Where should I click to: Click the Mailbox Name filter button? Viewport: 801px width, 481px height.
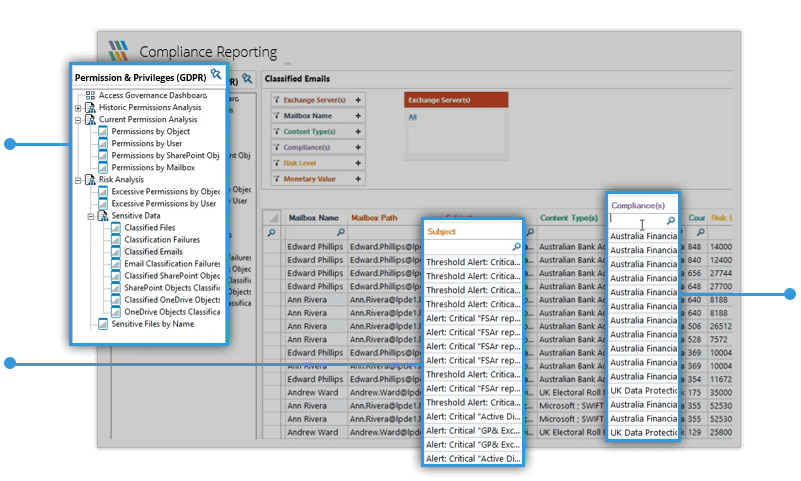tap(318, 116)
